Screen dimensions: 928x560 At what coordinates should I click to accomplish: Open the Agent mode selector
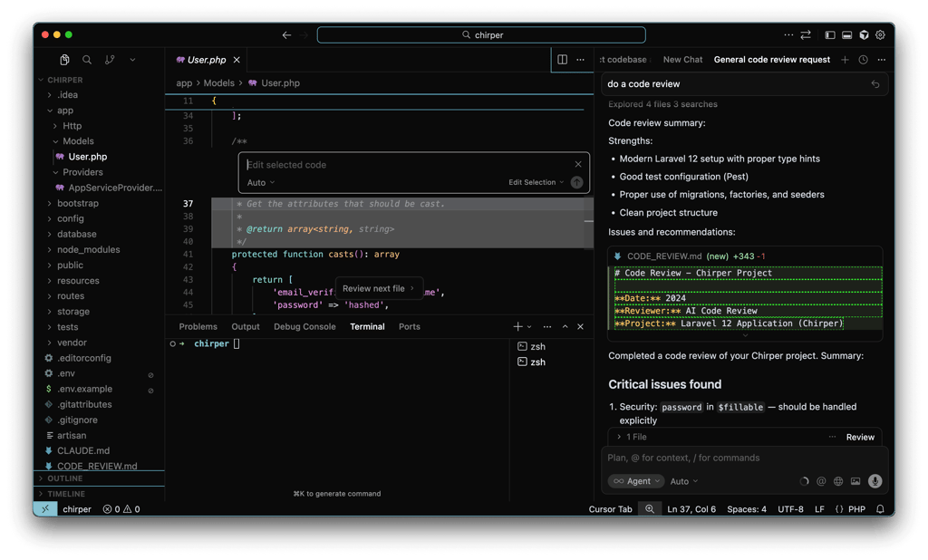(x=636, y=481)
